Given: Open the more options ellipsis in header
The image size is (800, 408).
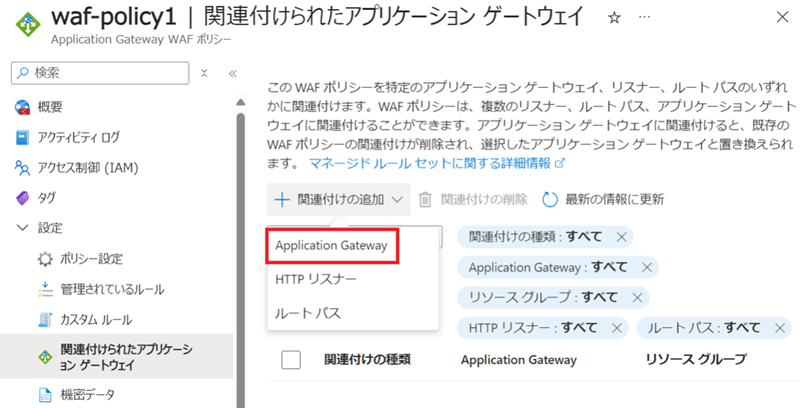Looking at the screenshot, I should tap(644, 17).
